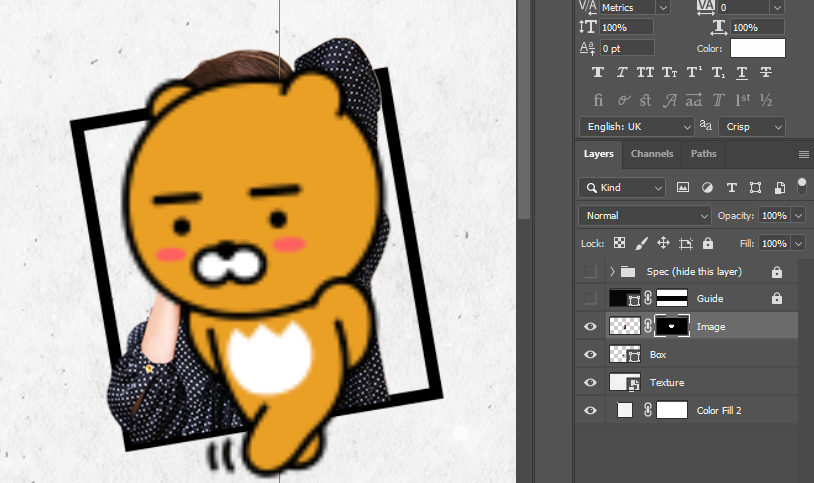Unlock the Guide layer padlock

click(777, 298)
